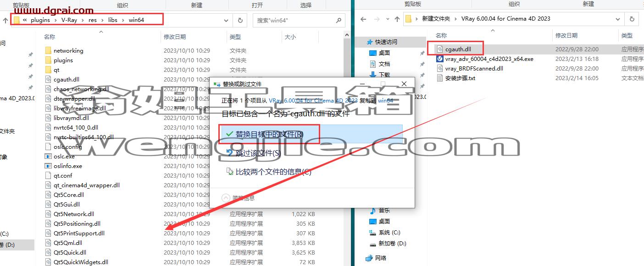Screen dimensions: 644x266
Task: Click into the 搜索"win64" search field
Action: [x=294, y=20]
